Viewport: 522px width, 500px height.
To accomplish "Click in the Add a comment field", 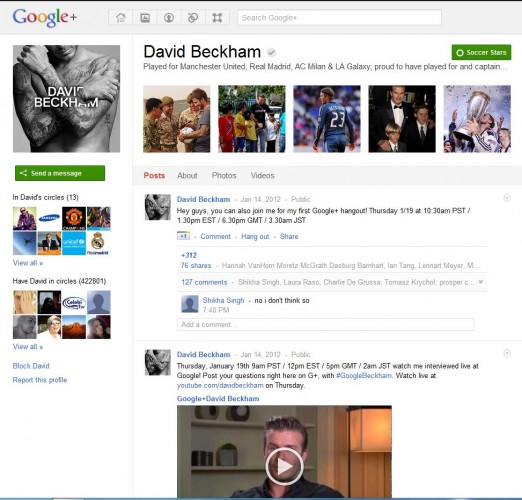I will (326, 324).
